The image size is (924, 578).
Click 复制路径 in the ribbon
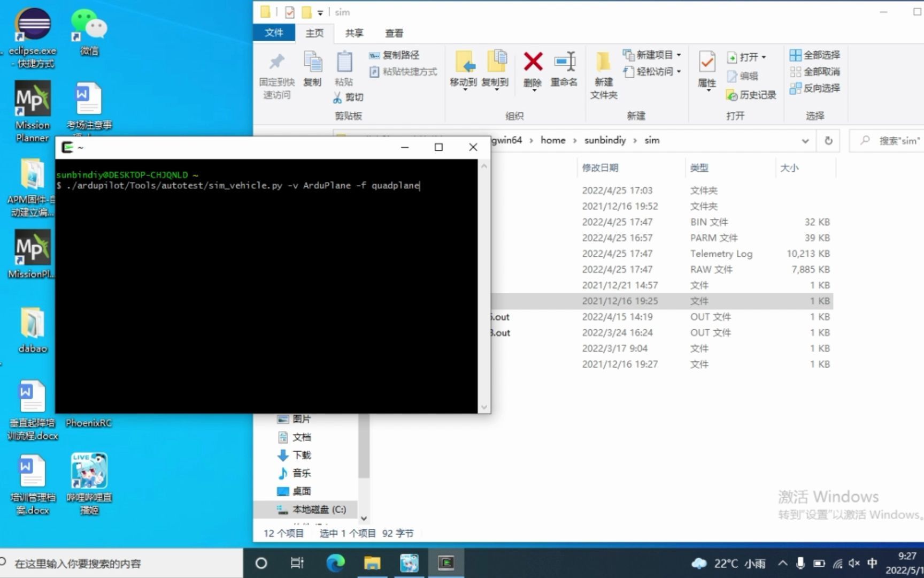point(394,55)
